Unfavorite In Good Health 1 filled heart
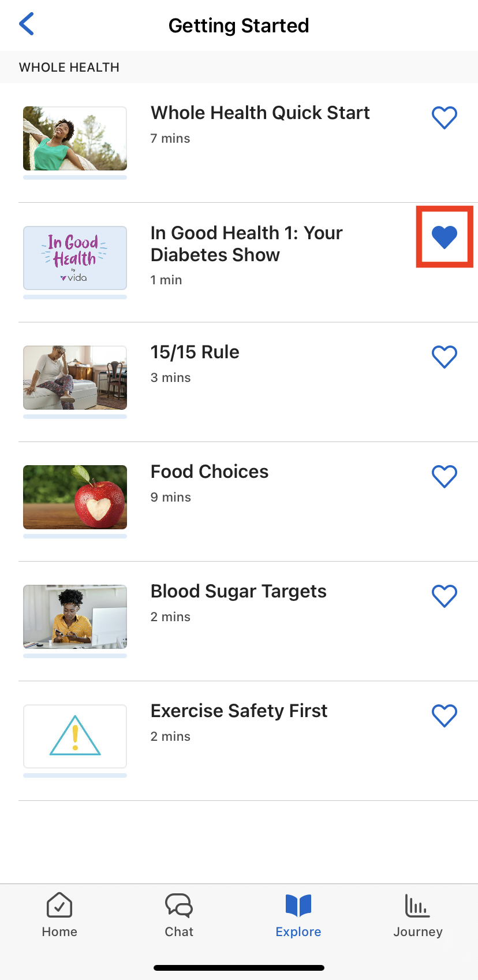Image resolution: width=478 pixels, height=980 pixels. 445,237
